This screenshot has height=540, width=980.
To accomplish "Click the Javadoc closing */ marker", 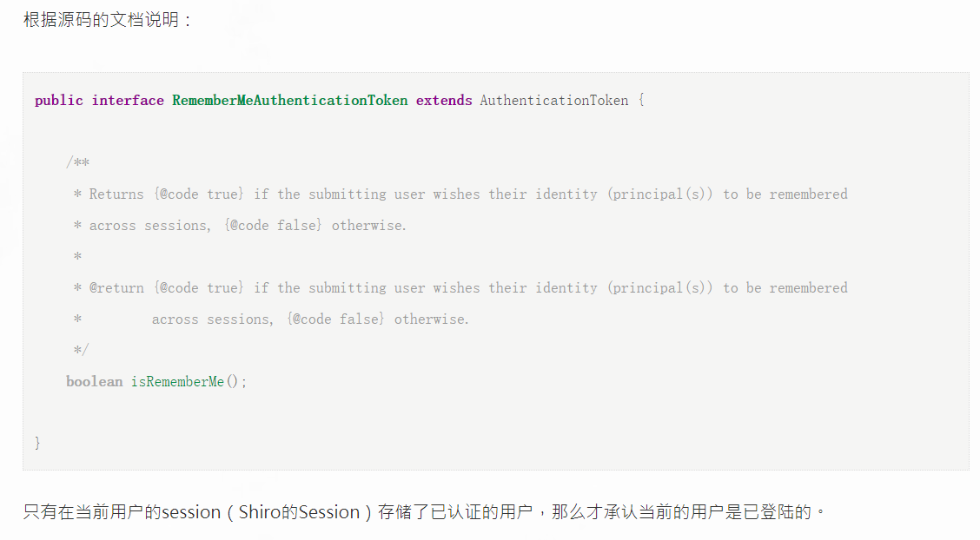I will (82, 350).
